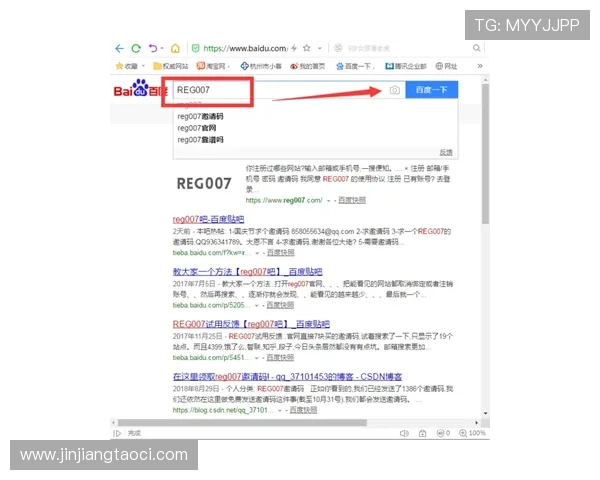Select the reg007邀请码 suggestion

(x=200, y=116)
